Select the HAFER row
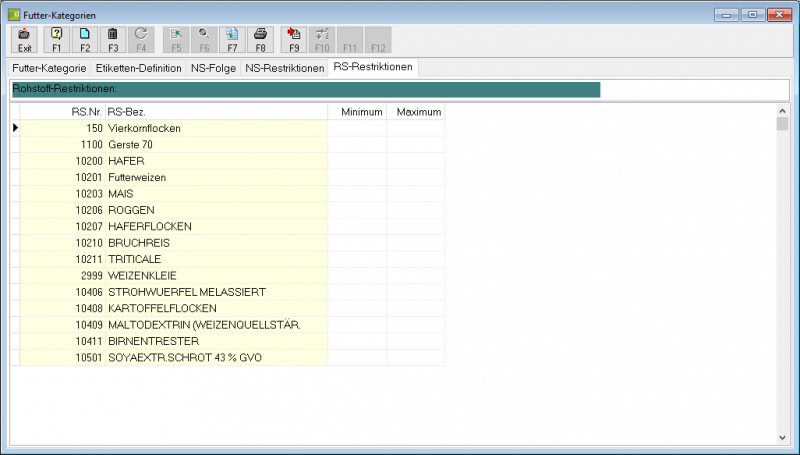 (x=228, y=161)
